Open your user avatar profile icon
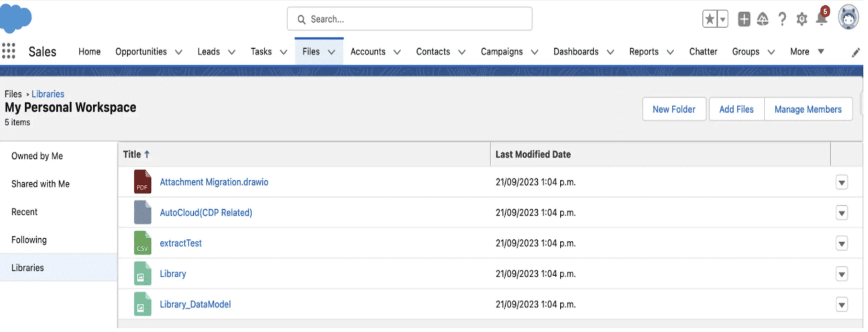 [x=848, y=18]
